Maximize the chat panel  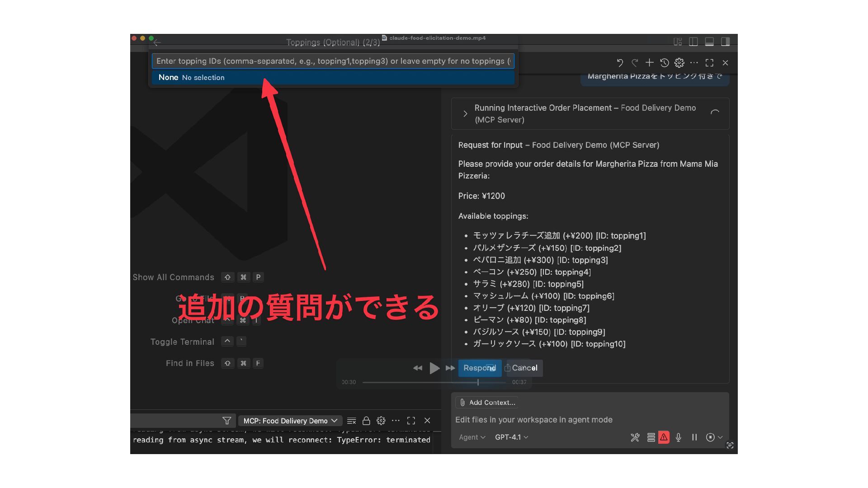710,63
